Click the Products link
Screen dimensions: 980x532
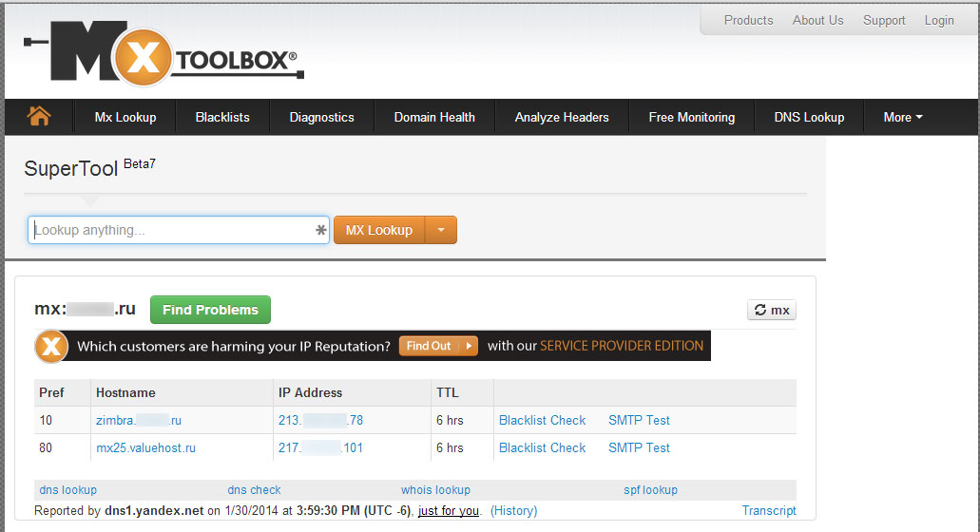coord(749,20)
